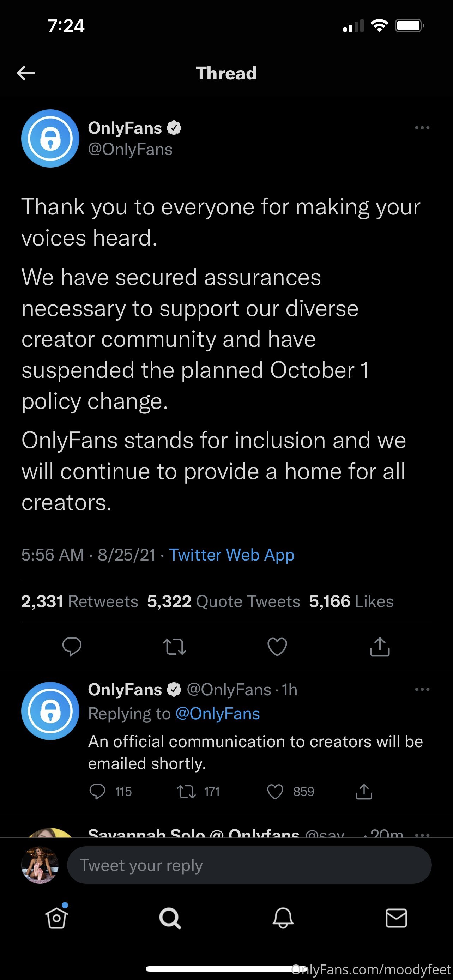Open the Twitter Web App source link
The width and height of the screenshot is (453, 980).
click(x=231, y=555)
